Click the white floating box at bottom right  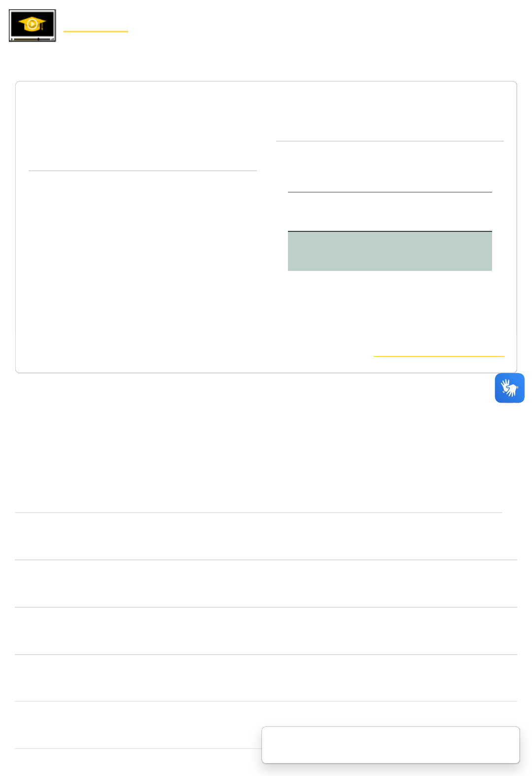pos(390,745)
